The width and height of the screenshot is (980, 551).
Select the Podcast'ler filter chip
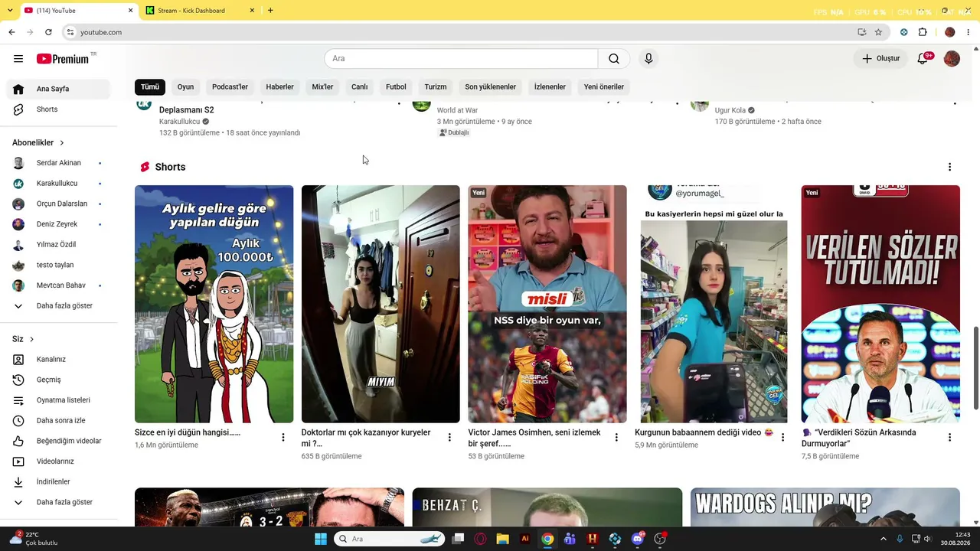coord(230,87)
